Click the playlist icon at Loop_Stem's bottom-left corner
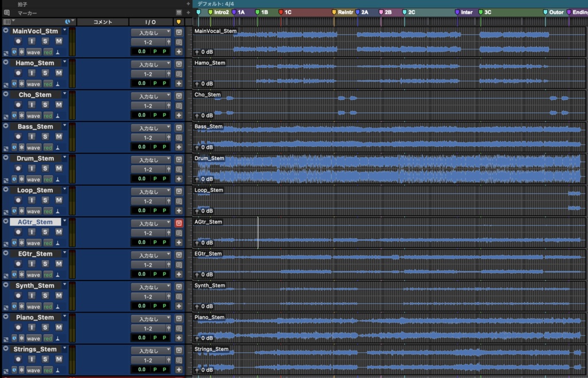The height and width of the screenshot is (378, 588). 6,212
